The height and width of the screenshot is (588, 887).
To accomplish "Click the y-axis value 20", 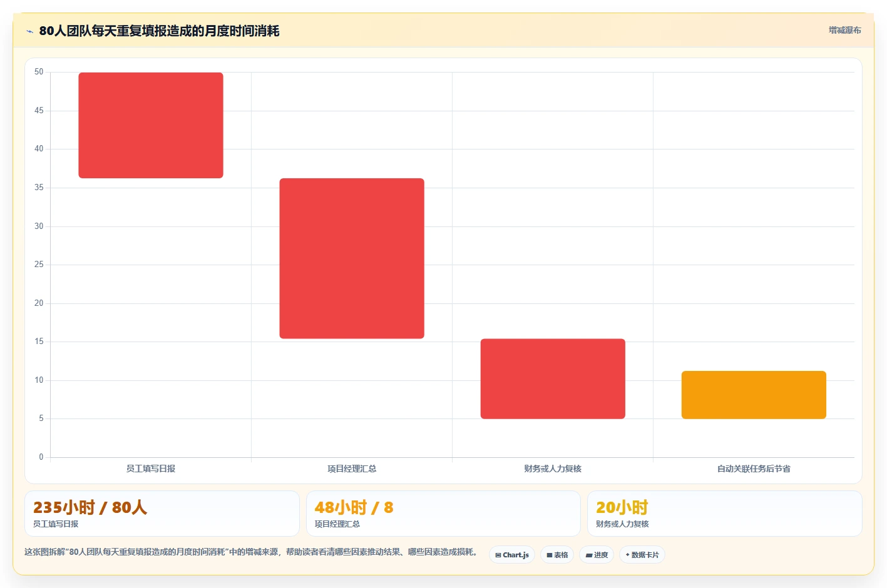I will [39, 303].
